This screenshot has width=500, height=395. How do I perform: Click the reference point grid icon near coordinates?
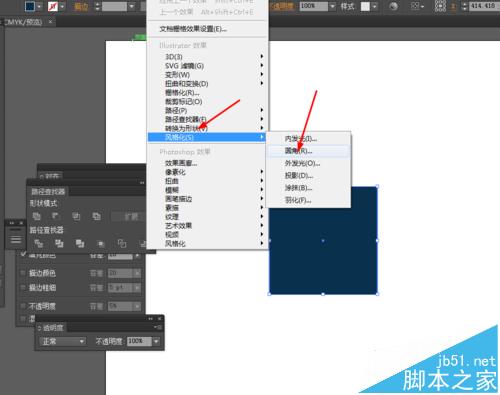point(440,6)
